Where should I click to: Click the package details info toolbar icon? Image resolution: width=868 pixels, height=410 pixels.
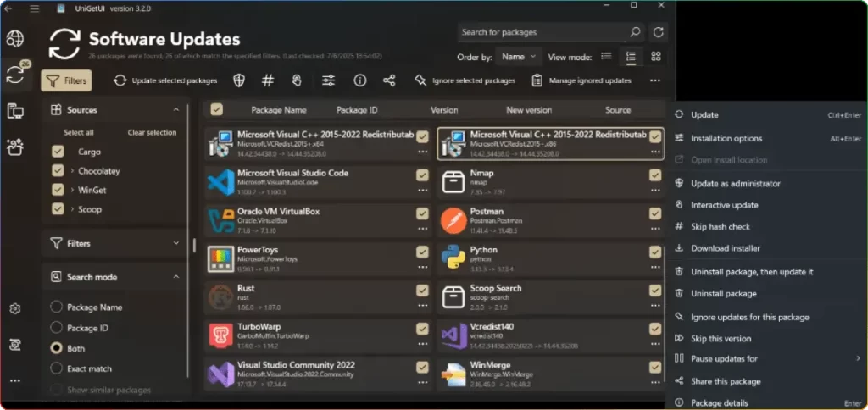(359, 80)
